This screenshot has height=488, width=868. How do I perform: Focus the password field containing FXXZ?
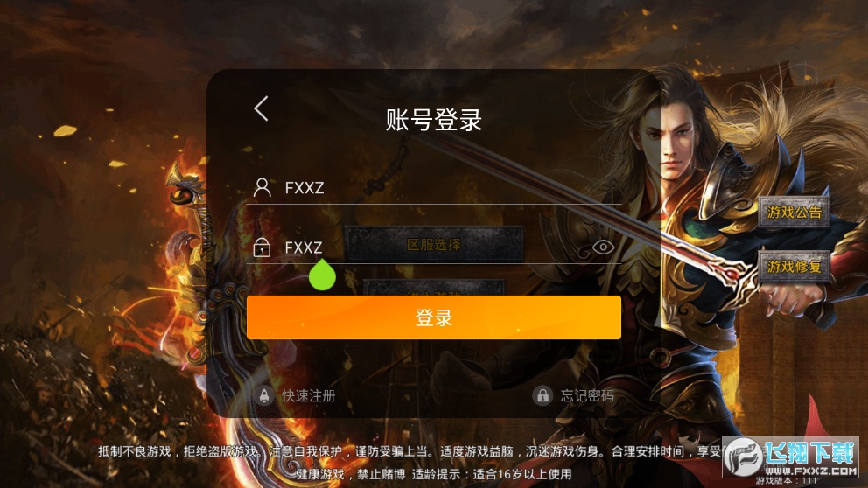[434, 247]
